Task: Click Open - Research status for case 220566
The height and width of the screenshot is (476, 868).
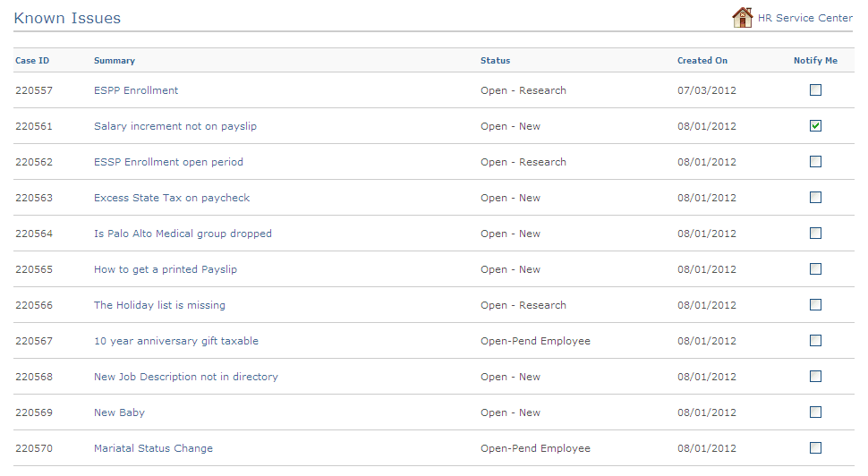Action: 523,305
